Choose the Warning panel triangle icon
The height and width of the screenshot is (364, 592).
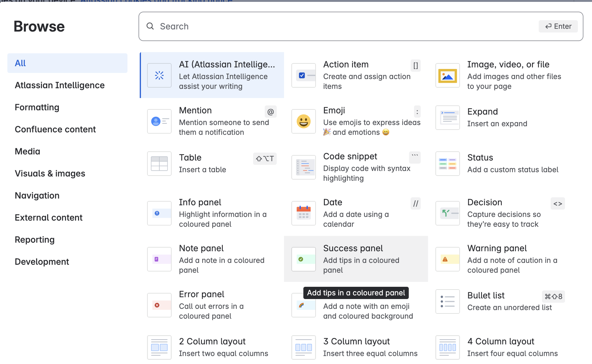448,259
